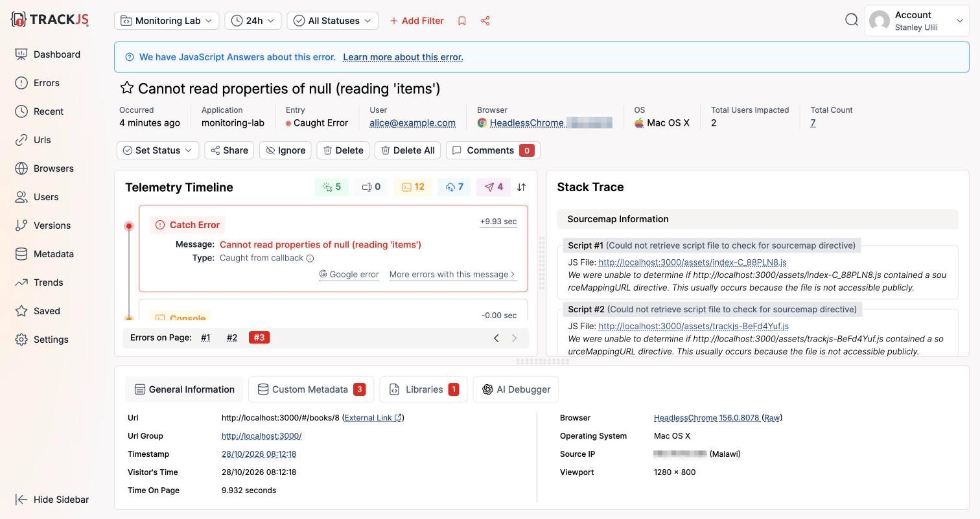Open Errors in the sidebar
This screenshot has height=519, width=980.
(38, 83)
